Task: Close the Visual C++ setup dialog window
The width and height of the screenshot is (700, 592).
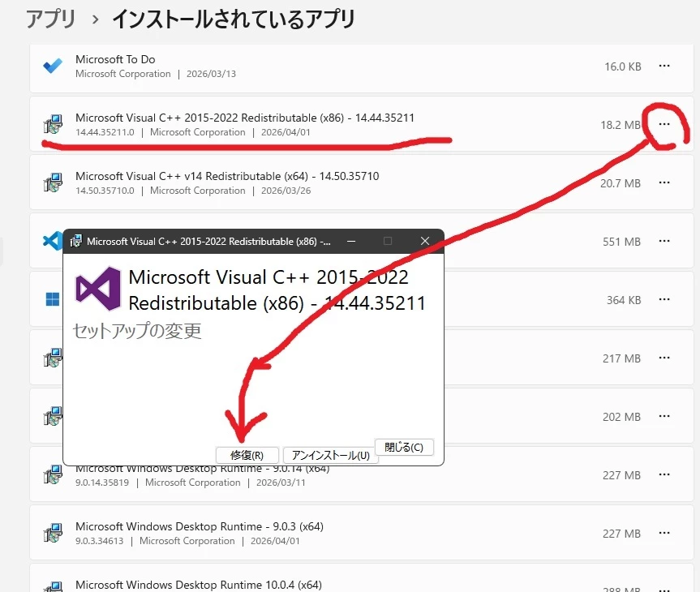Action: tap(425, 241)
